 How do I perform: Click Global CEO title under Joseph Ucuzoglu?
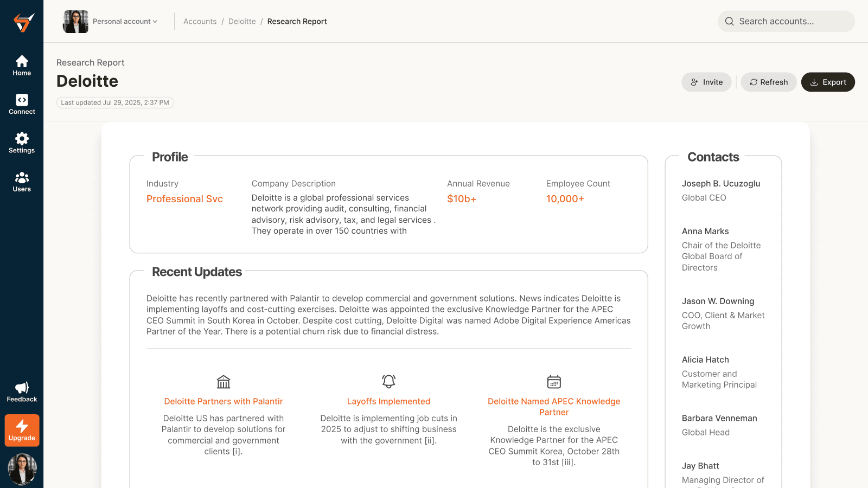[x=704, y=198]
